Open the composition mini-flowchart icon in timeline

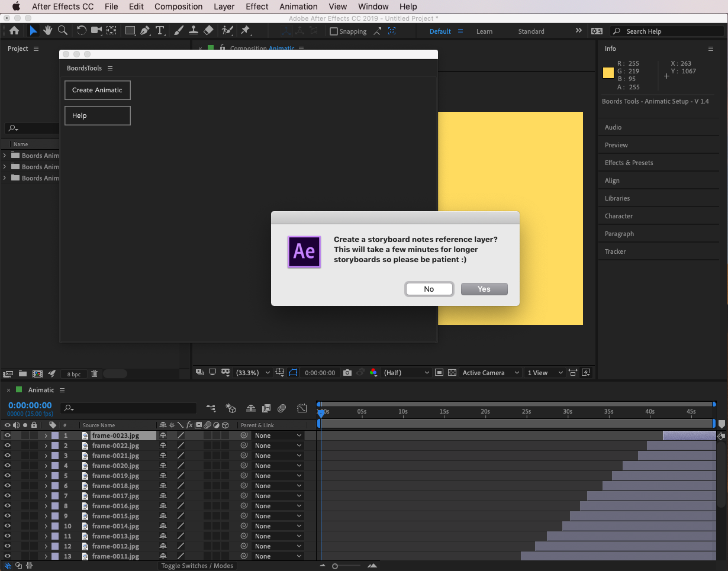point(211,408)
